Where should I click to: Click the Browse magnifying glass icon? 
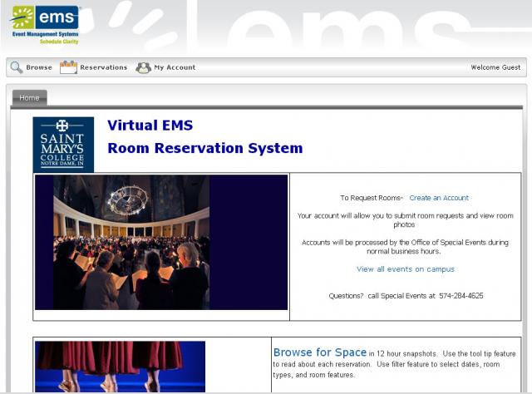tap(17, 67)
